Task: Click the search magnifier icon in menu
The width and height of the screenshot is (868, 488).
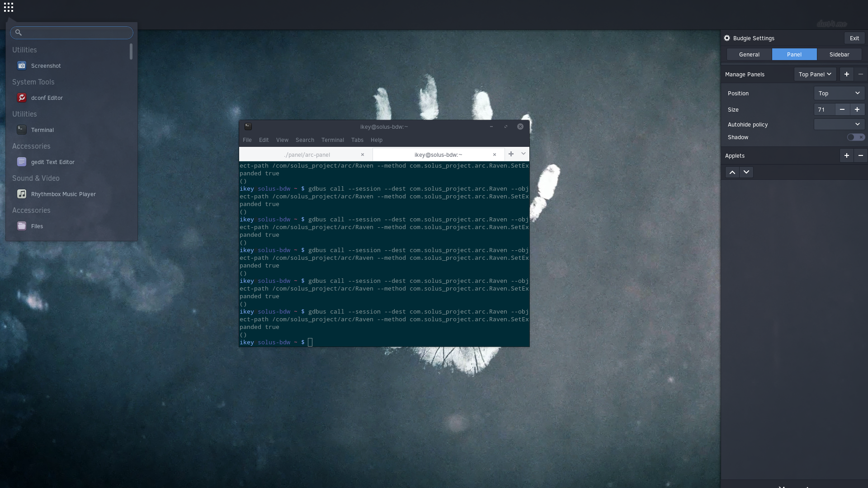Action: click(x=19, y=33)
